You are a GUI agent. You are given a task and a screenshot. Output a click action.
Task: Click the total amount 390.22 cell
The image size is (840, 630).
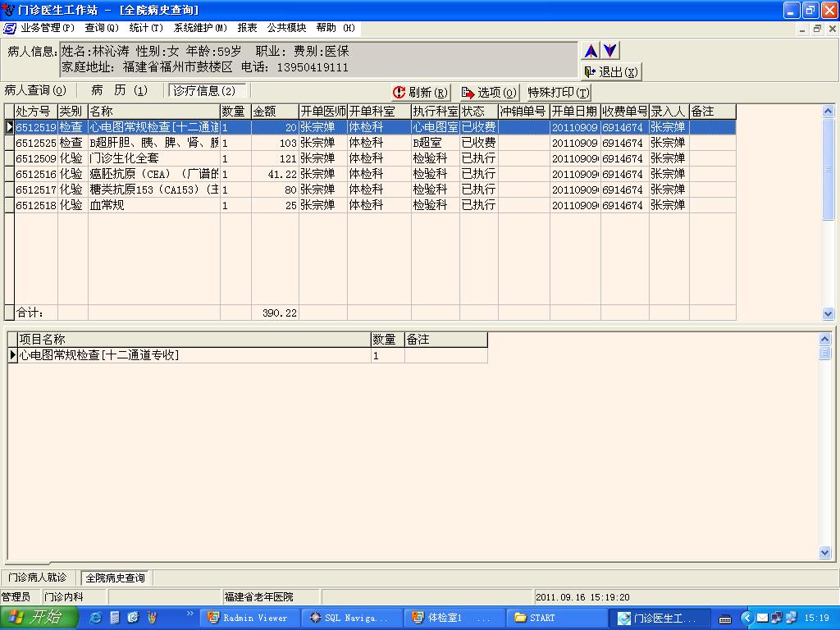[x=275, y=313]
